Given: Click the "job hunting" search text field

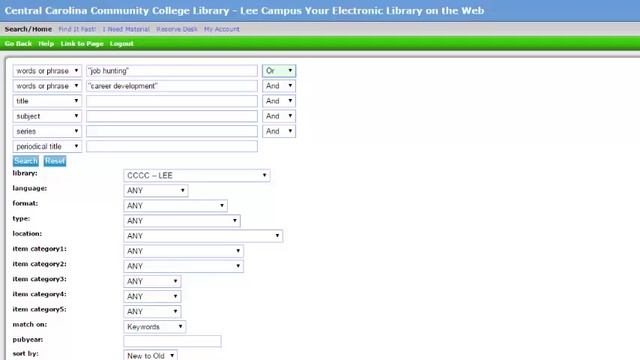Looking at the screenshot, I should [172, 71].
